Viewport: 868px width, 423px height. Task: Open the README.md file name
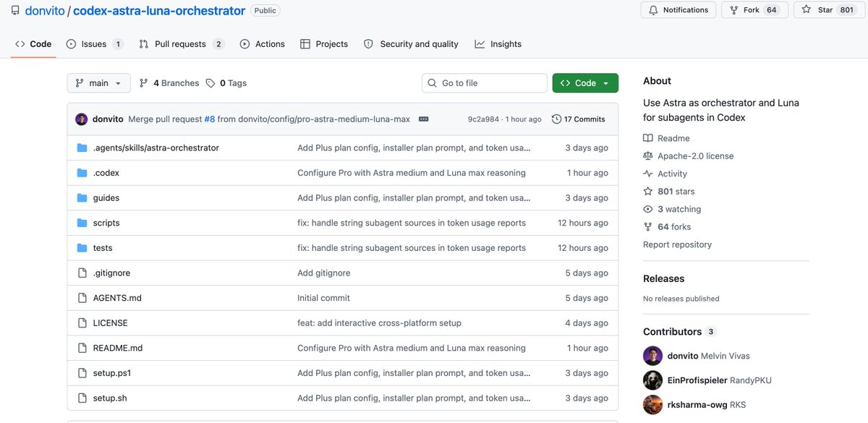118,348
